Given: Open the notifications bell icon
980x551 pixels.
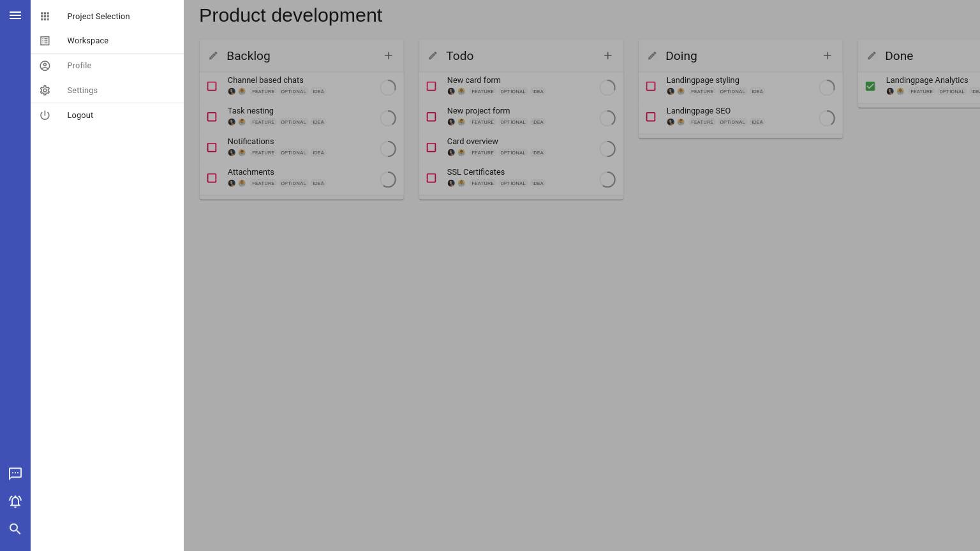Looking at the screenshot, I should tap(15, 501).
